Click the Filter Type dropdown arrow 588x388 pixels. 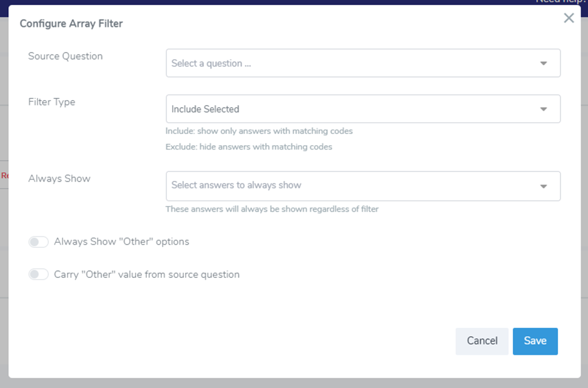click(x=544, y=109)
